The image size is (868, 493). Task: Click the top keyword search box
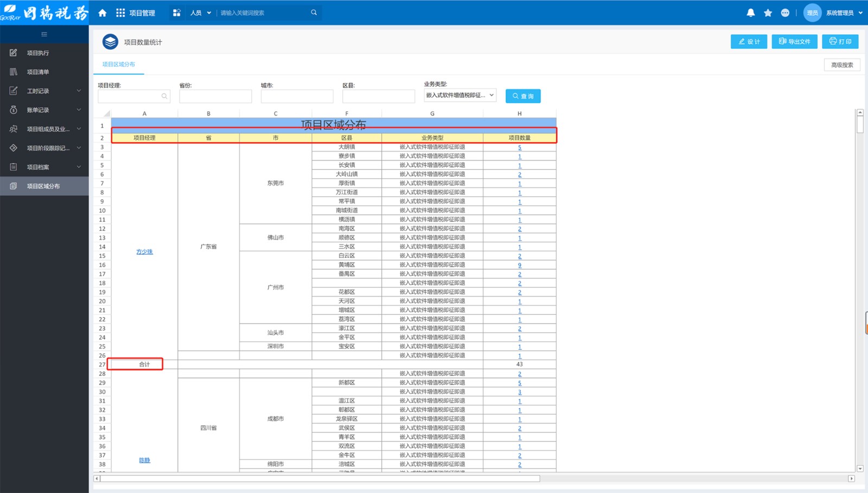pos(264,12)
